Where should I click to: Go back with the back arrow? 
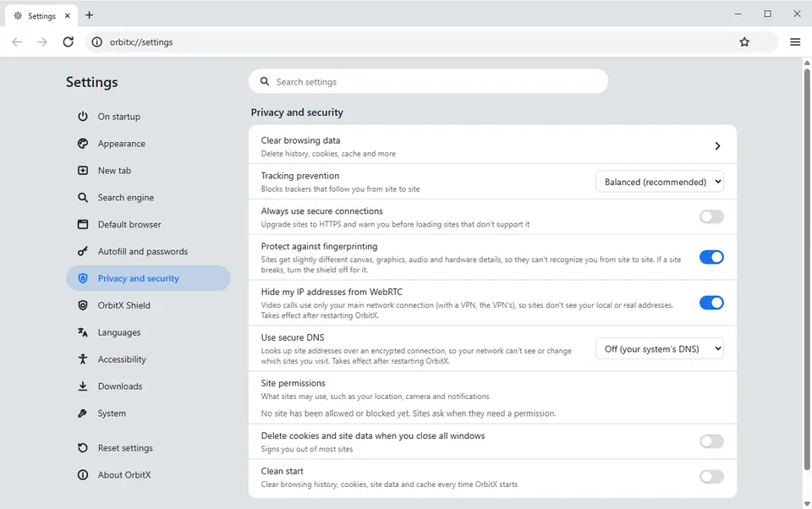(x=17, y=42)
